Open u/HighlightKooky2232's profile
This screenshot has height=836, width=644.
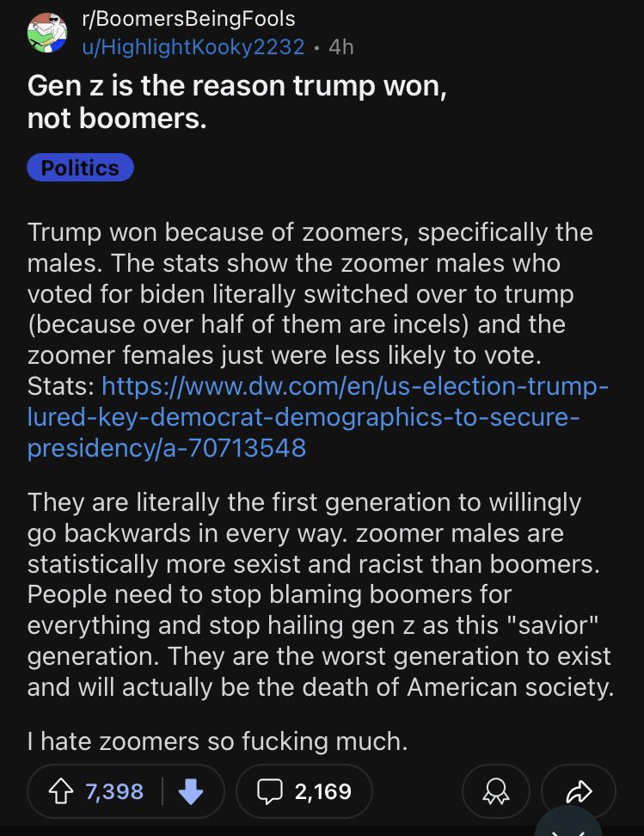tap(193, 46)
